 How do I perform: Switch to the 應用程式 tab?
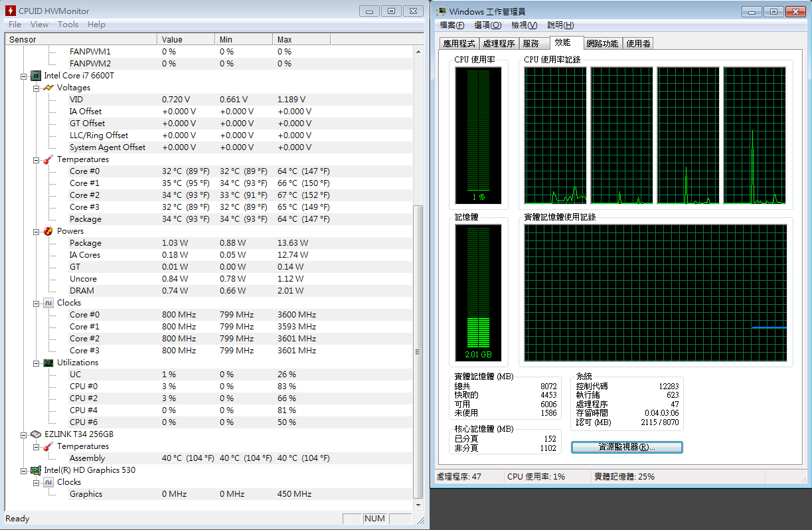459,43
